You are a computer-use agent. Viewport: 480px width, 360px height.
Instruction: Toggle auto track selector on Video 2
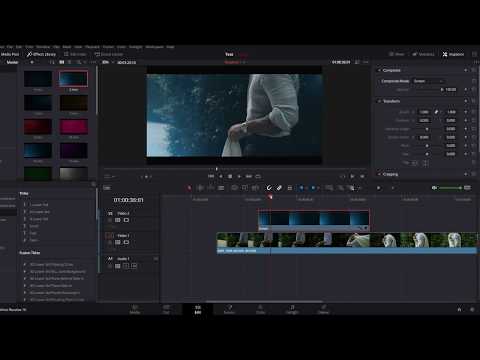[x=118, y=220]
